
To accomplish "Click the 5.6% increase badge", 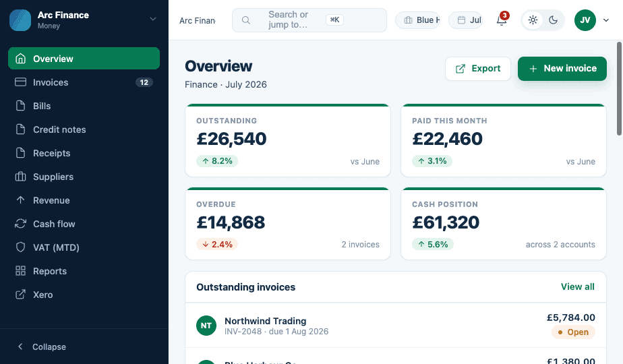I will 433,244.
